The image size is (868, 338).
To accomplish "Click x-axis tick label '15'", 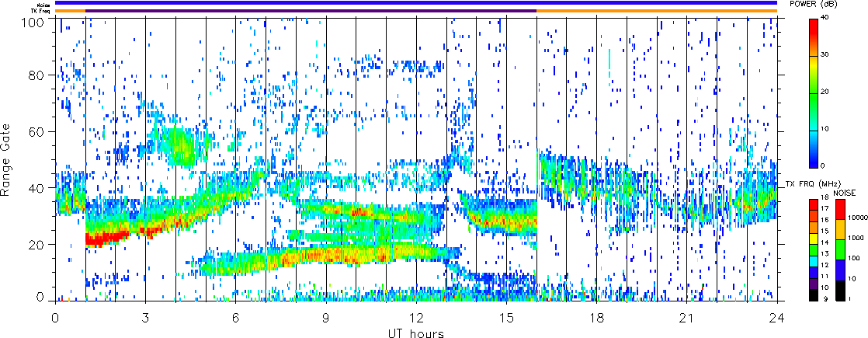I will (x=506, y=319).
